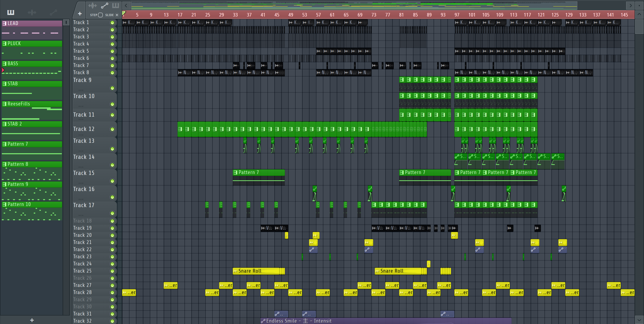Select the Track 26 header
This screenshot has height=324, width=644.
[95, 278]
